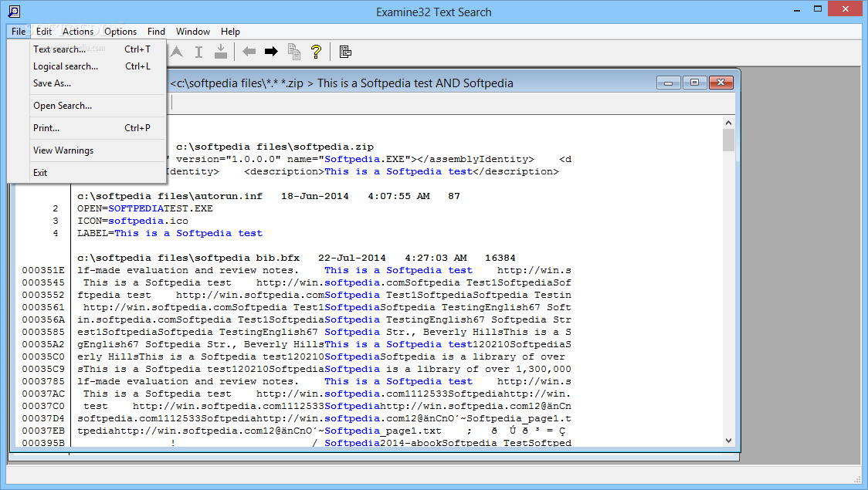Click line number 2 in the margin
The image size is (868, 490).
56,208
